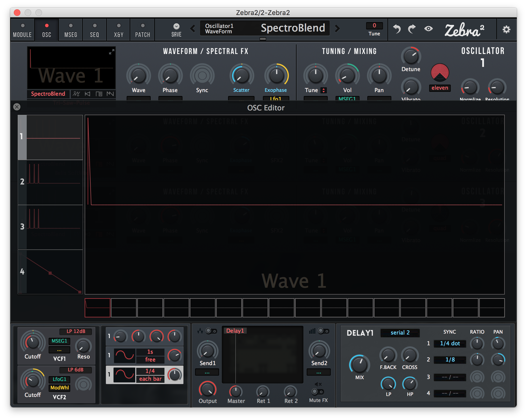Click the muted speaker icon above Mute FX
Viewport: 527px width, 420px height.
318,384
